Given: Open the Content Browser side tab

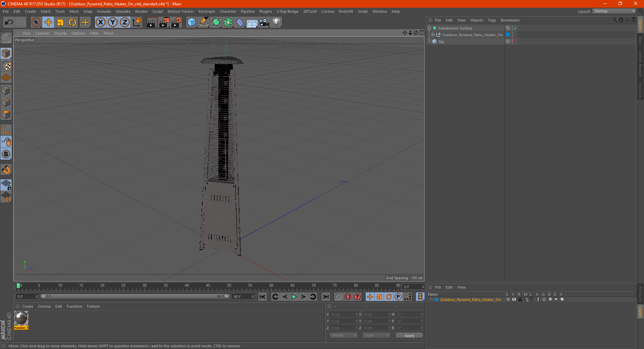Looking at the screenshot, I should tap(640, 63).
